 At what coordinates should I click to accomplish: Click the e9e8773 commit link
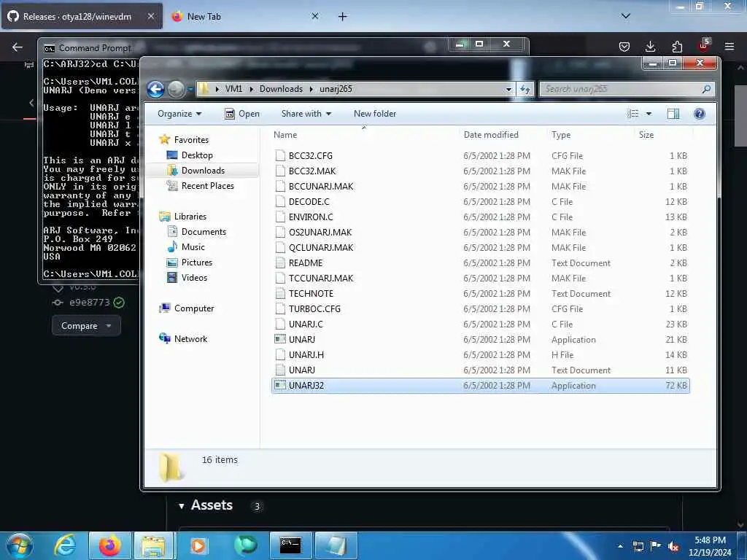click(x=89, y=303)
